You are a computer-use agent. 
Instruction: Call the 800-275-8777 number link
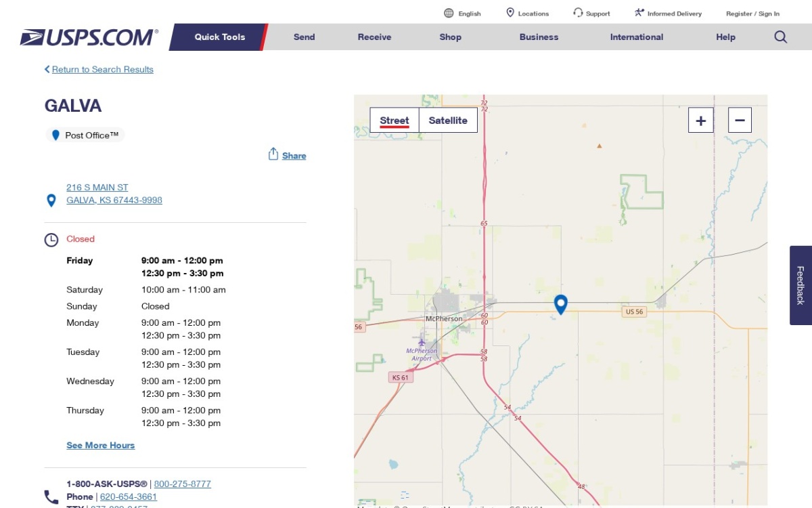pyautogui.click(x=183, y=484)
